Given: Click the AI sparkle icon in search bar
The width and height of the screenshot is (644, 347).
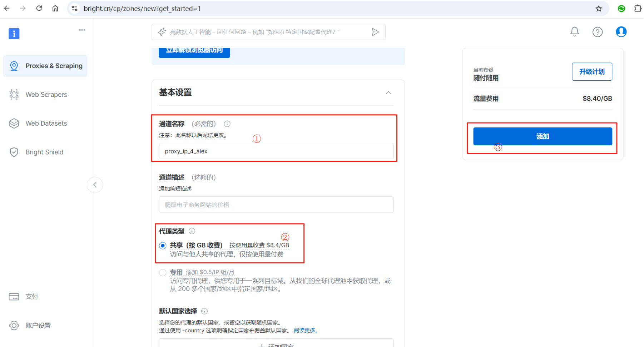Looking at the screenshot, I should coord(162,32).
